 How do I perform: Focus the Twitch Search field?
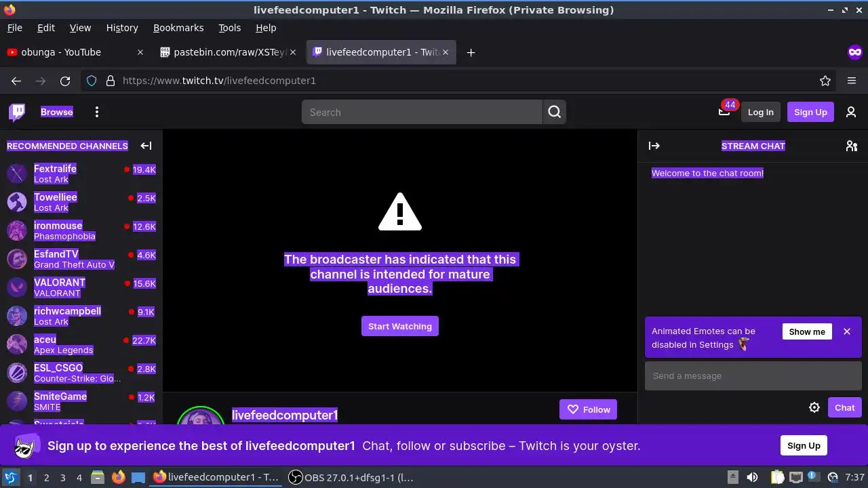point(422,112)
